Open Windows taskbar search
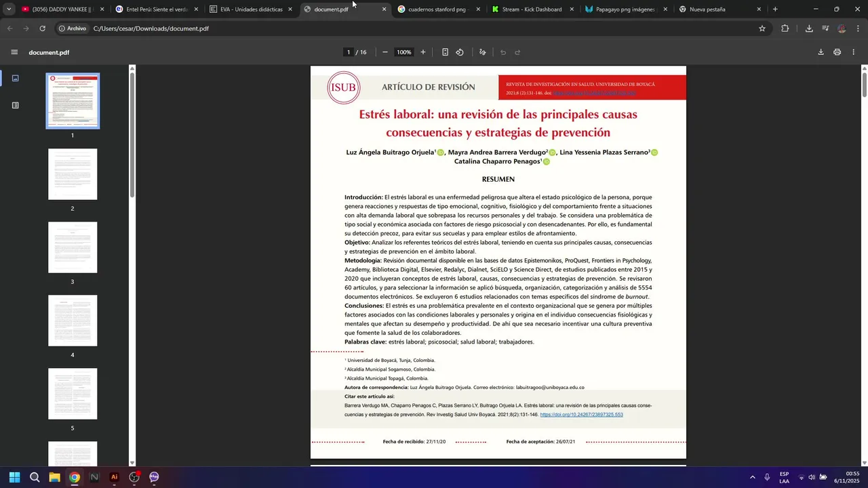 coord(35,477)
